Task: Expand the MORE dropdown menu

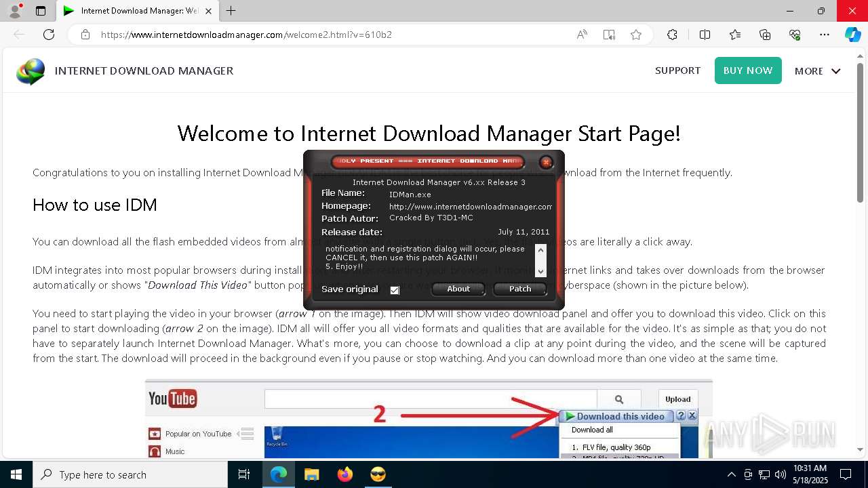Action: (x=817, y=71)
